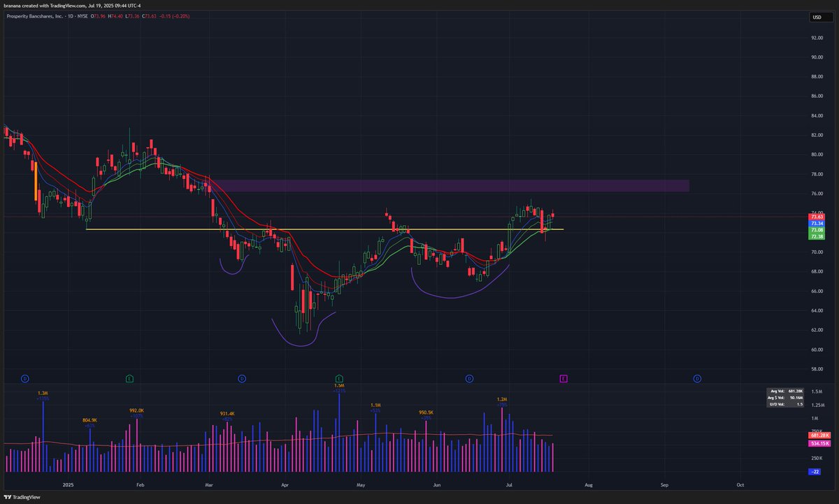Click the green 73.08 price label
This screenshot has height=504, width=839.
tap(817, 230)
